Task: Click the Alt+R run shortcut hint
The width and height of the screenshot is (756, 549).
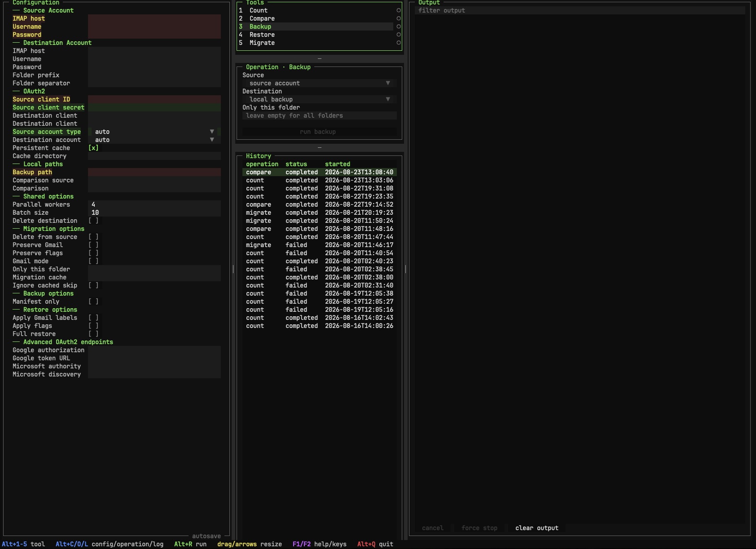Action: click(190, 544)
